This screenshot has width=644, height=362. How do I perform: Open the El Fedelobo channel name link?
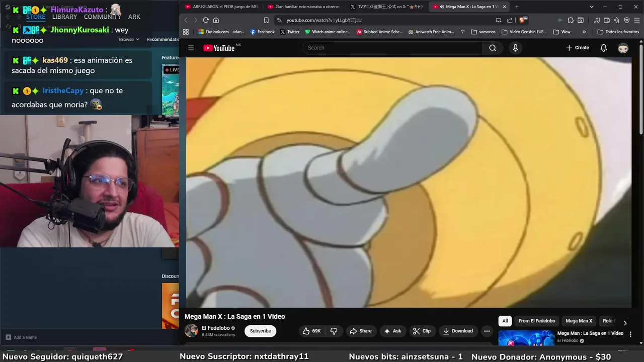216,328
